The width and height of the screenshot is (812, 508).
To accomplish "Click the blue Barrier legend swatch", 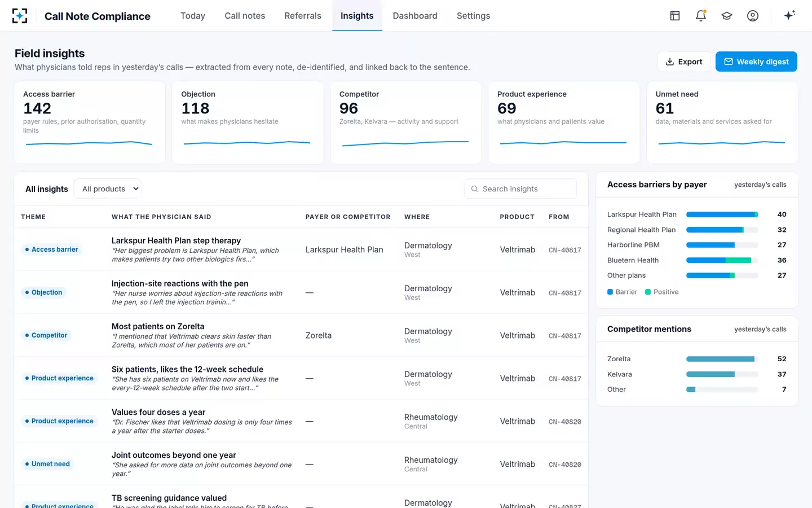I will [610, 292].
